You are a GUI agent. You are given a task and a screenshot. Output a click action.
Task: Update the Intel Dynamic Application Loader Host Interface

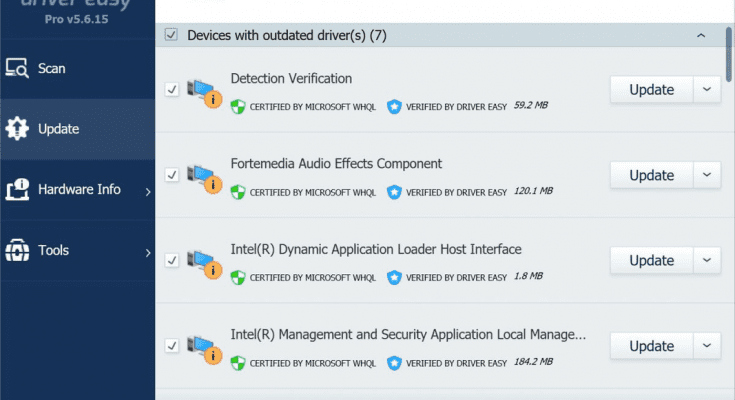(651, 261)
